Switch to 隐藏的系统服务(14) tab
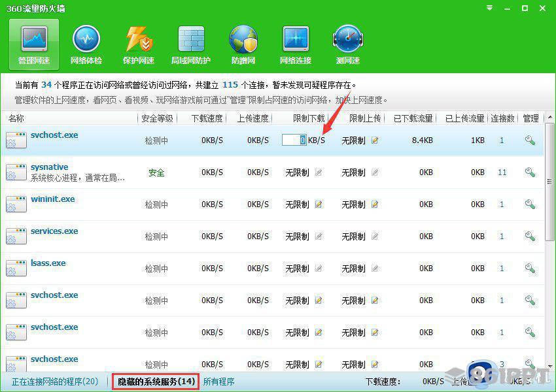556x392 pixels. click(156, 382)
